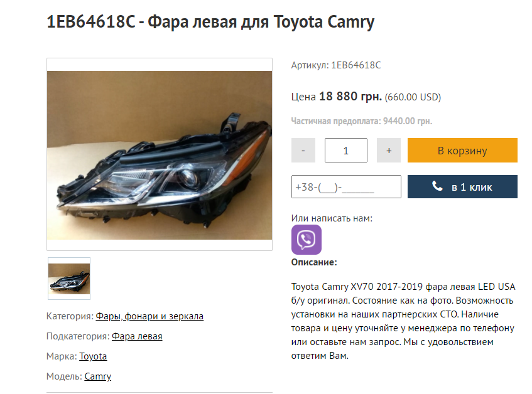The image size is (532, 394).
Task: Order using в 1 клик button
Action: (x=462, y=187)
